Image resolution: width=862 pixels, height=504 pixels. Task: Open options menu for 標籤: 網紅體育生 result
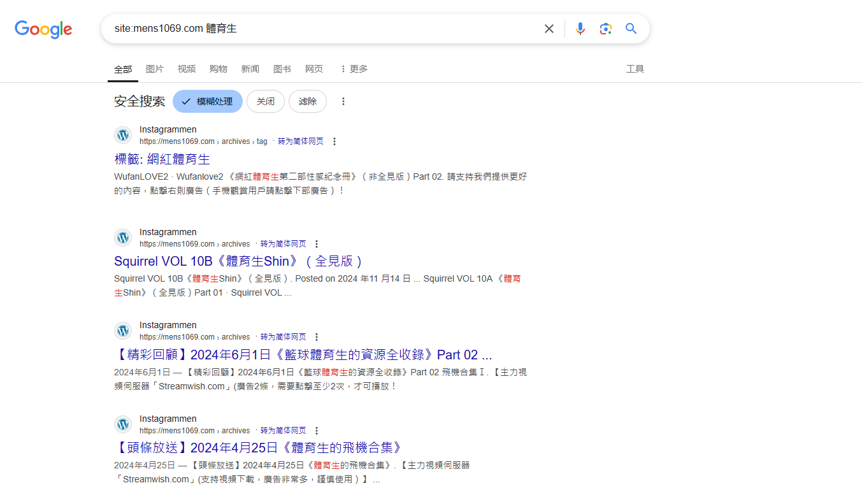pos(334,141)
